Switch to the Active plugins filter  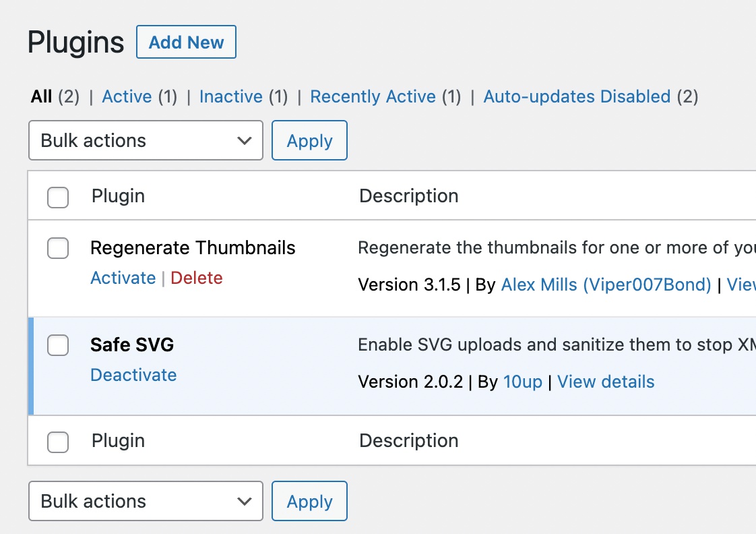click(127, 96)
